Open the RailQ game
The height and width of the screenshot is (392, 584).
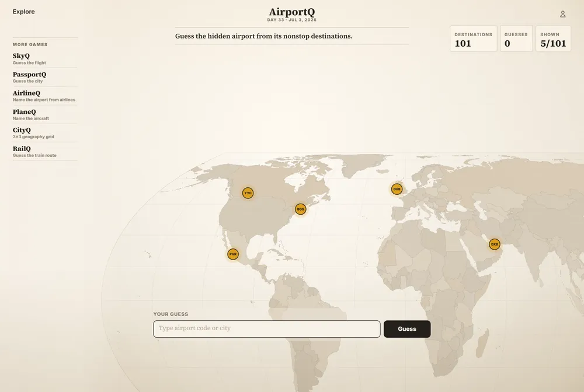point(45,151)
